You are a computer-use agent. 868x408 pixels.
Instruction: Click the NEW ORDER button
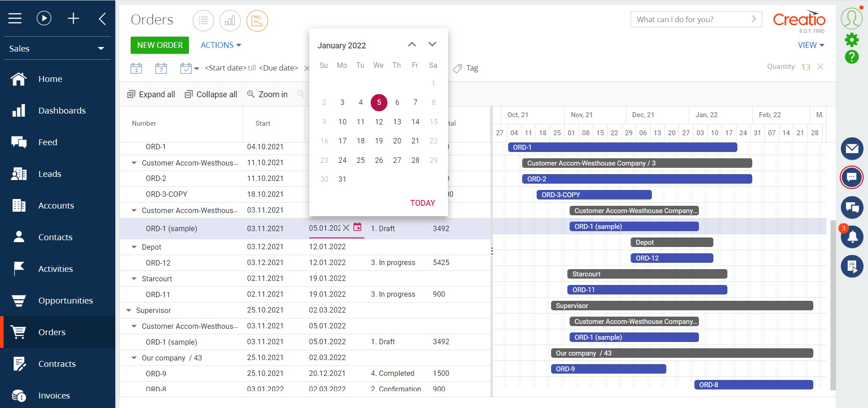(159, 45)
